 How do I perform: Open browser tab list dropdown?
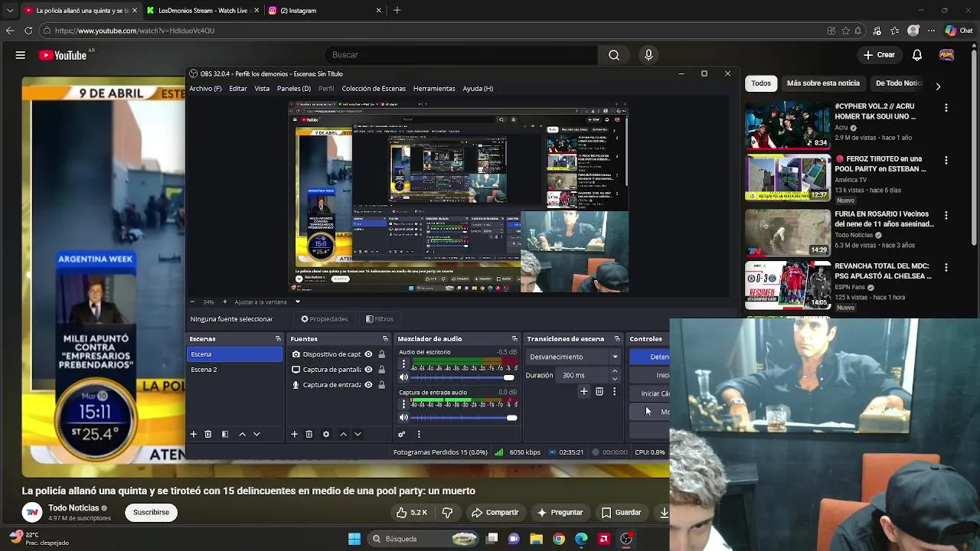(x=10, y=11)
